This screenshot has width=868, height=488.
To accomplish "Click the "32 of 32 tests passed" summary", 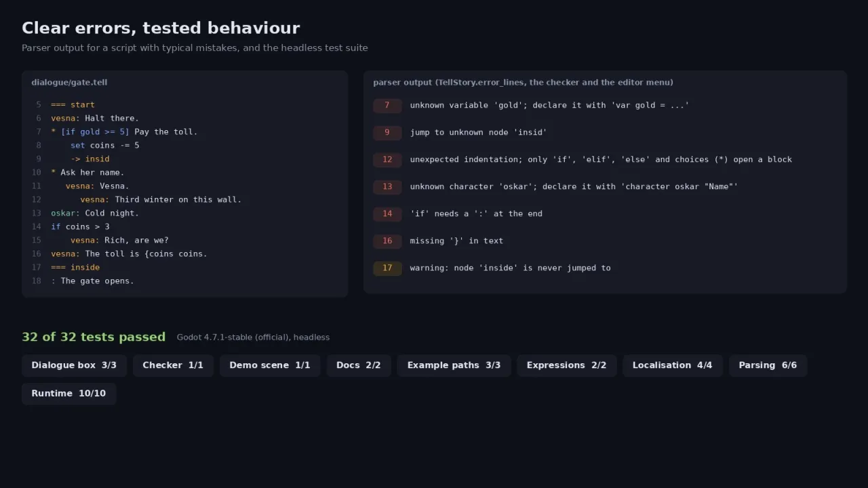I will click(x=94, y=337).
